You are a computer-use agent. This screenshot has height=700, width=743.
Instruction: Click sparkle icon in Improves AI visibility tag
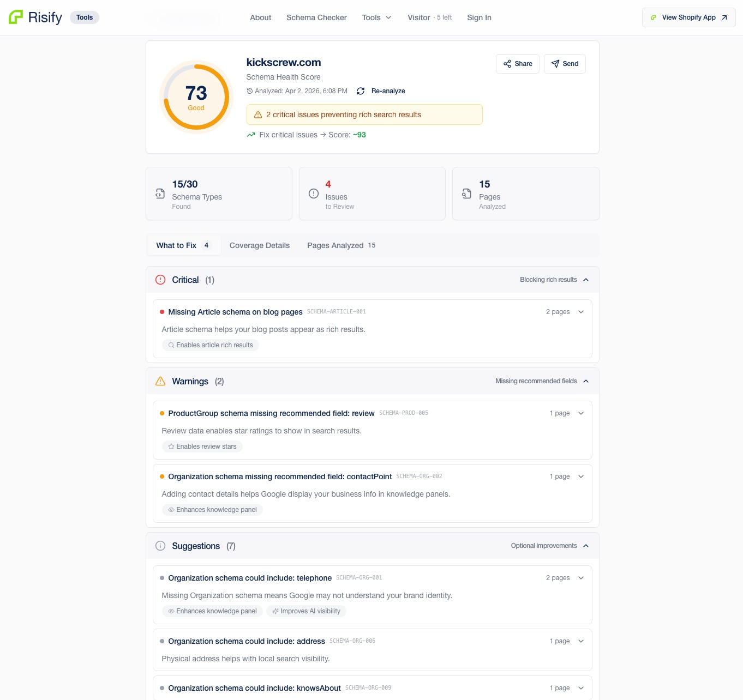275,611
